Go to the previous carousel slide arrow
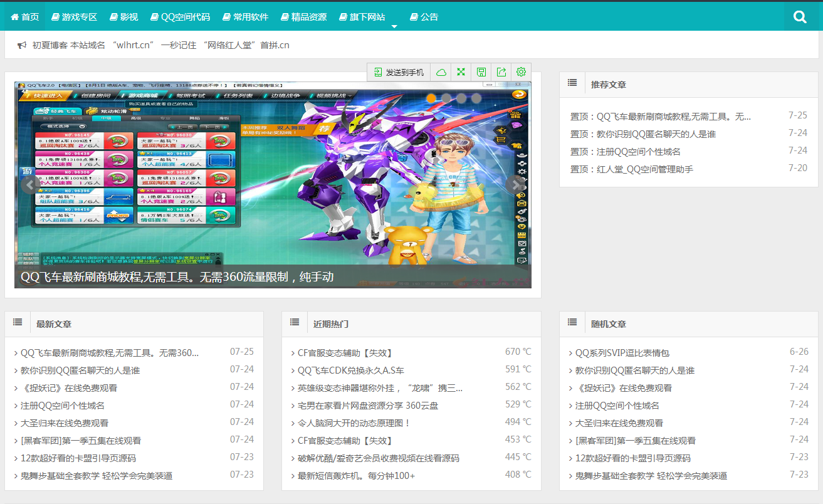Screen dimensions: 823x504 [29, 185]
